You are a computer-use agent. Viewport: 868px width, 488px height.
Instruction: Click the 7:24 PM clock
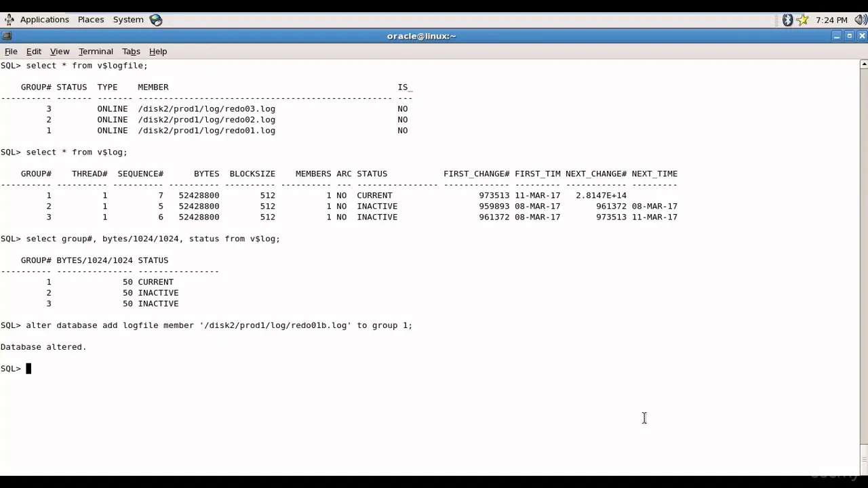click(832, 20)
